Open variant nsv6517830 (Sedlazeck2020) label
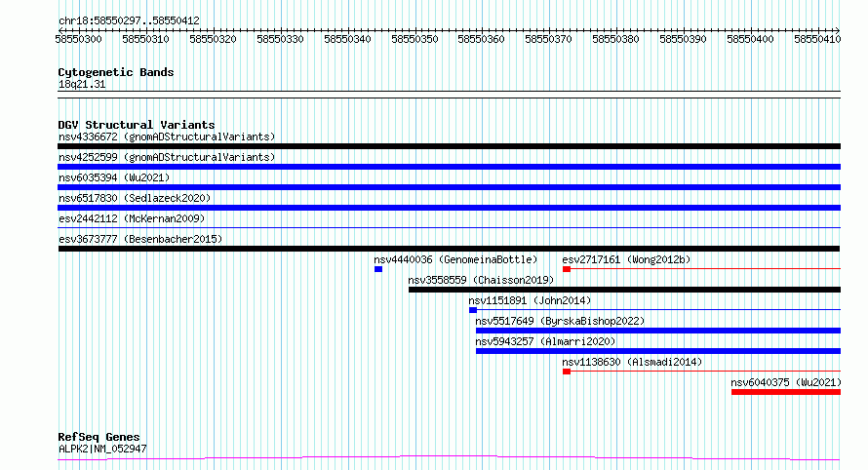The height and width of the screenshot is (470, 868). click(x=135, y=198)
